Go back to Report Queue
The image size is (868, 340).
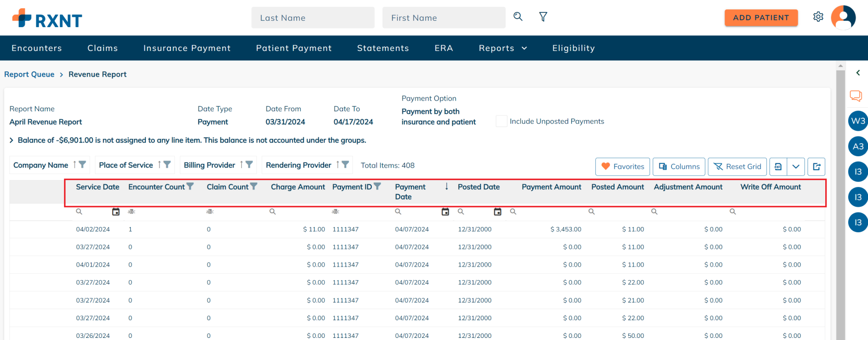pos(29,74)
